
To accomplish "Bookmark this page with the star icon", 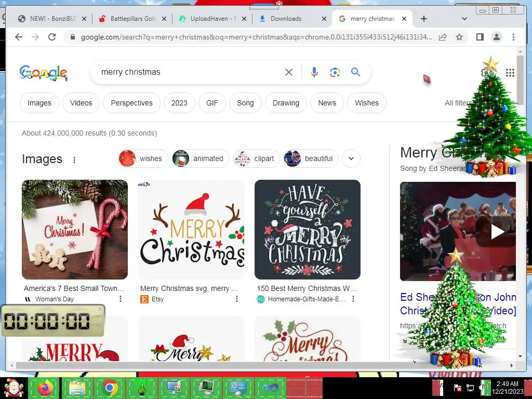I will coord(459,37).
